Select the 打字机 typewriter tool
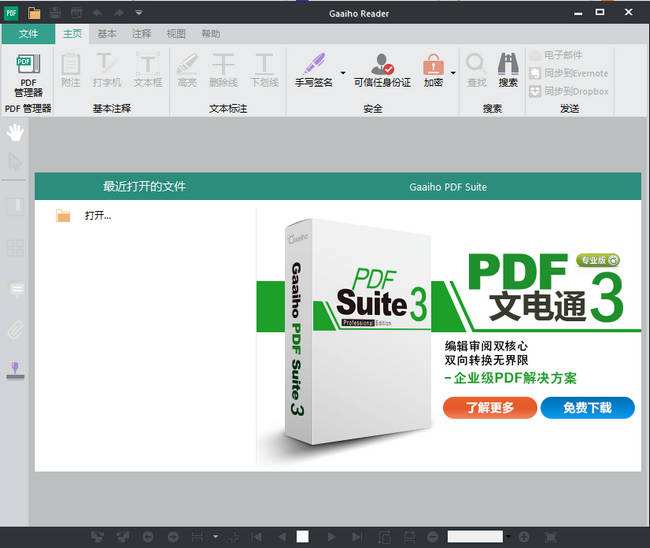Screen dimensions: 650x548 107,70
